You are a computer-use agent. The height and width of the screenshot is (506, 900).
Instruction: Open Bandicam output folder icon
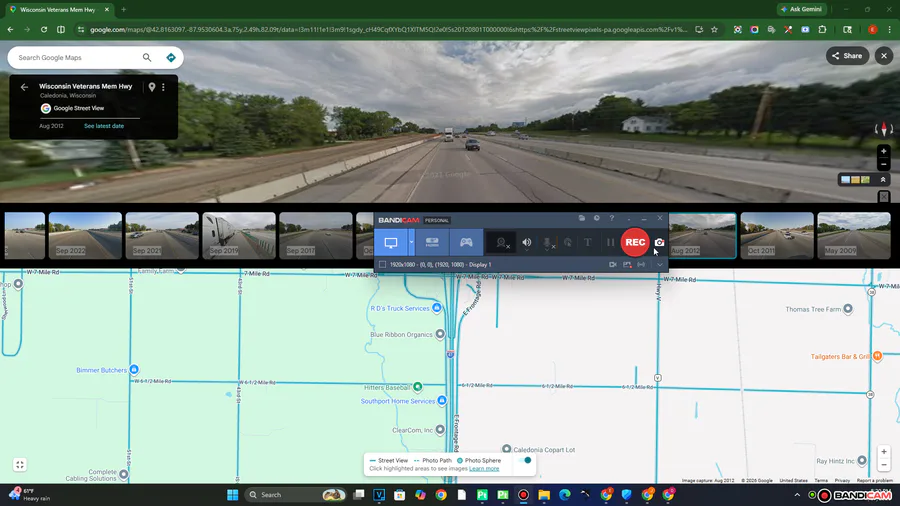[581, 218]
